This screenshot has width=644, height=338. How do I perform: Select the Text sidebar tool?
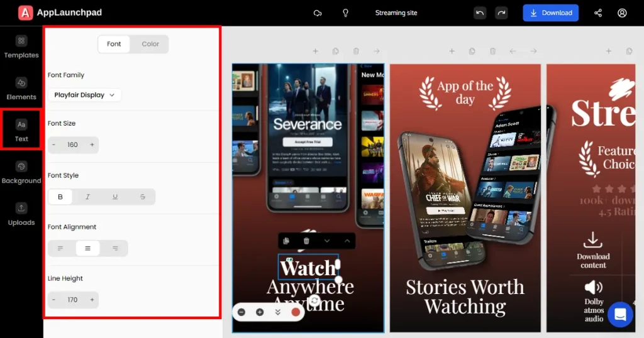coord(21,131)
